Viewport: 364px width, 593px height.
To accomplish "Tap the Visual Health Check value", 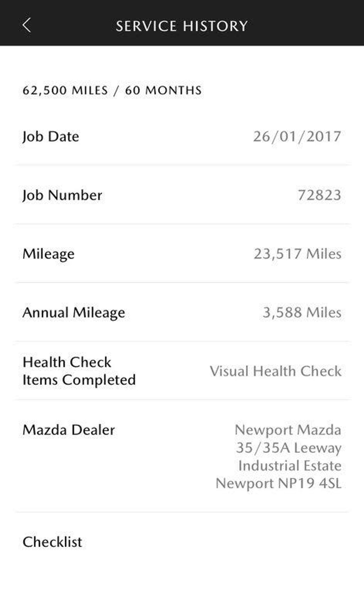I will click(276, 371).
